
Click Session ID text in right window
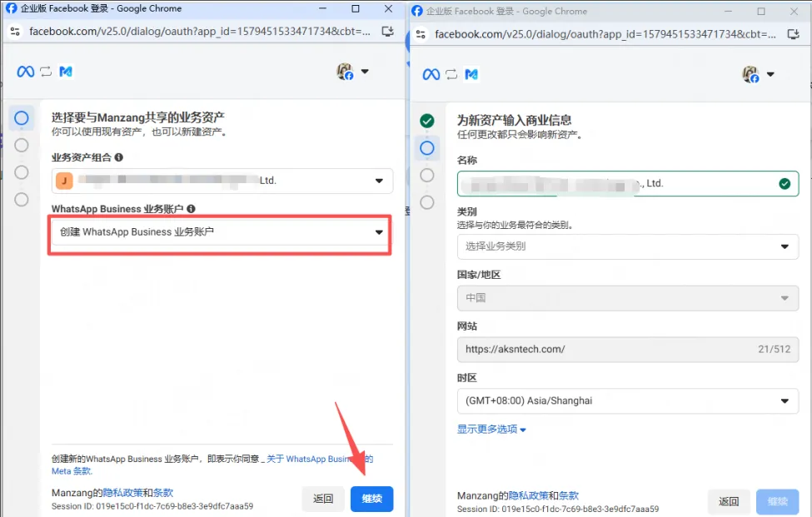coord(558,510)
